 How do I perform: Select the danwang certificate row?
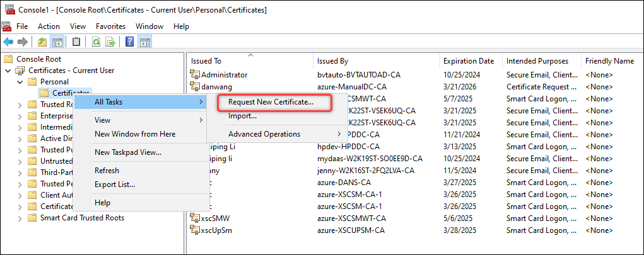click(x=215, y=86)
